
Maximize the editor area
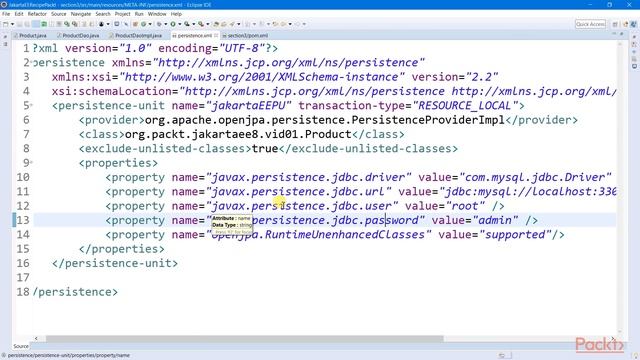tap(621, 34)
